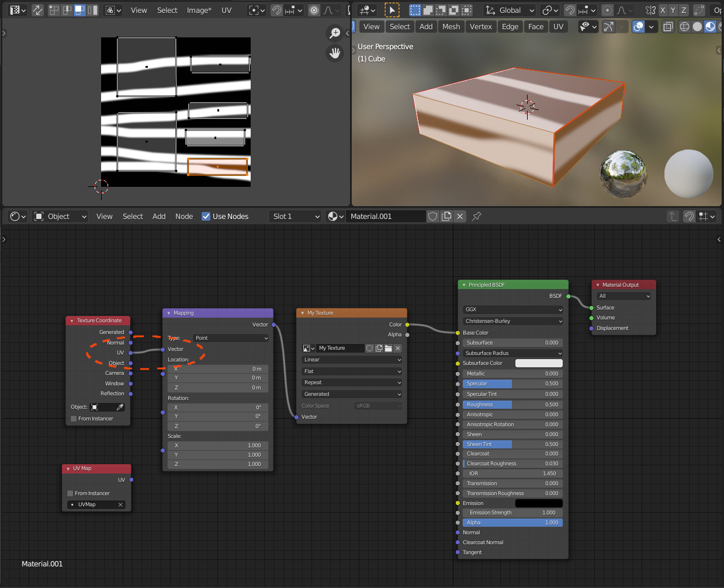Image resolution: width=724 pixels, height=588 pixels.
Task: Open the proportional editing falloff icon
Action: 622,10
